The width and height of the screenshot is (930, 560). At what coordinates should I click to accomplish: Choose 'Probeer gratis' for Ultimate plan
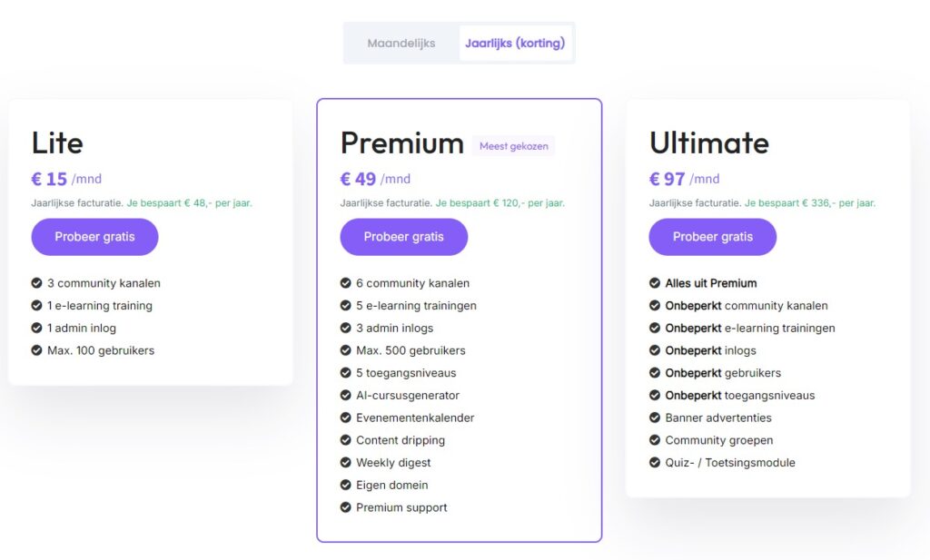[x=712, y=237]
